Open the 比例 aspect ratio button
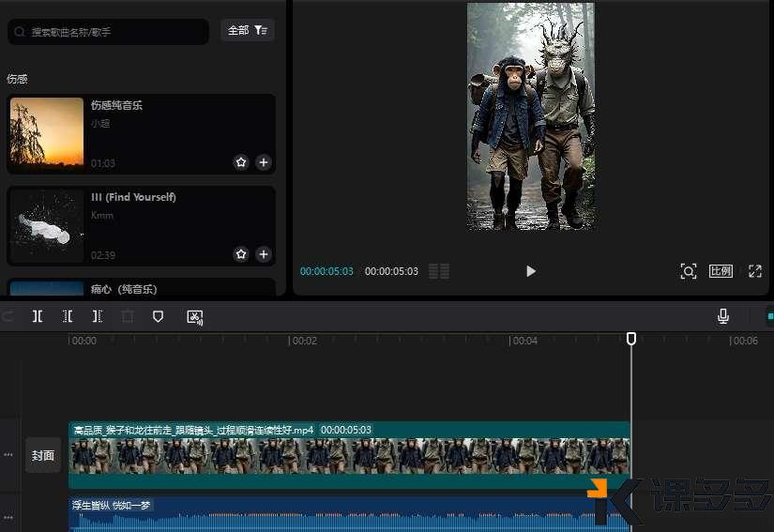The height and width of the screenshot is (532, 774). 721,271
